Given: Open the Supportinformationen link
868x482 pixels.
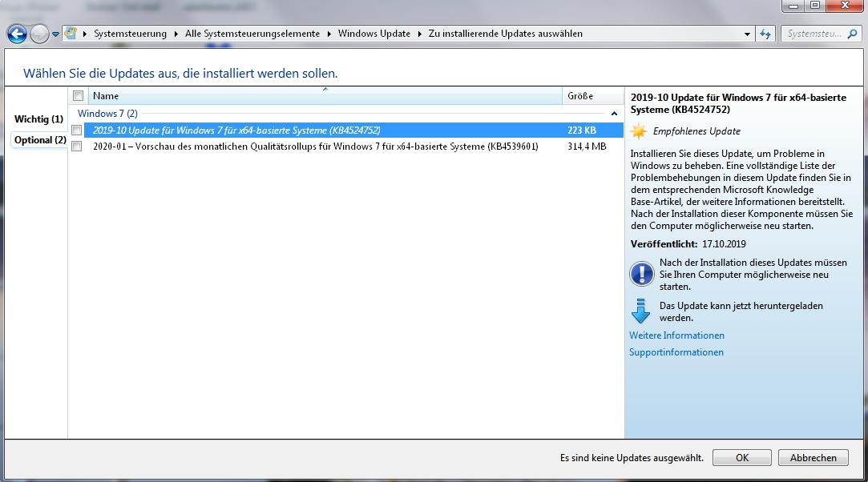Looking at the screenshot, I should coord(676,352).
